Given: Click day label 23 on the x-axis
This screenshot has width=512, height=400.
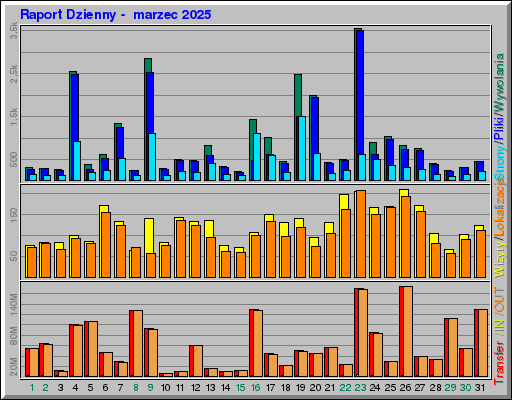Looking at the screenshot, I should (360, 388).
